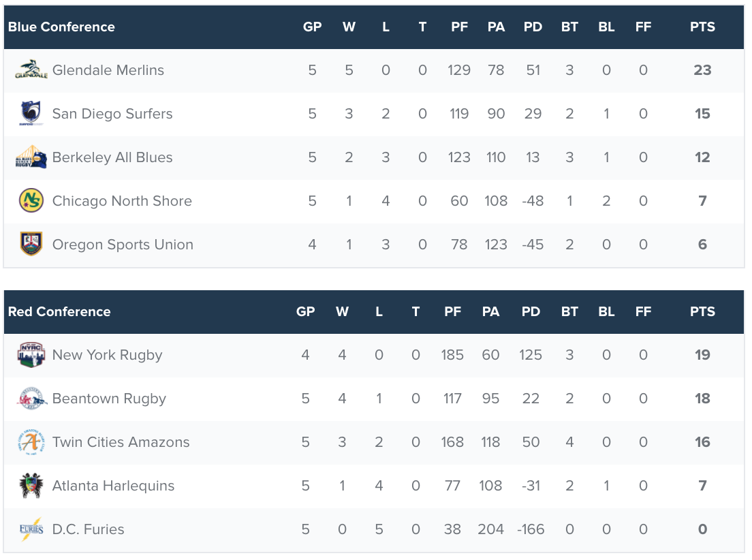Click the Oregon Sports Union shield logo

tap(31, 245)
